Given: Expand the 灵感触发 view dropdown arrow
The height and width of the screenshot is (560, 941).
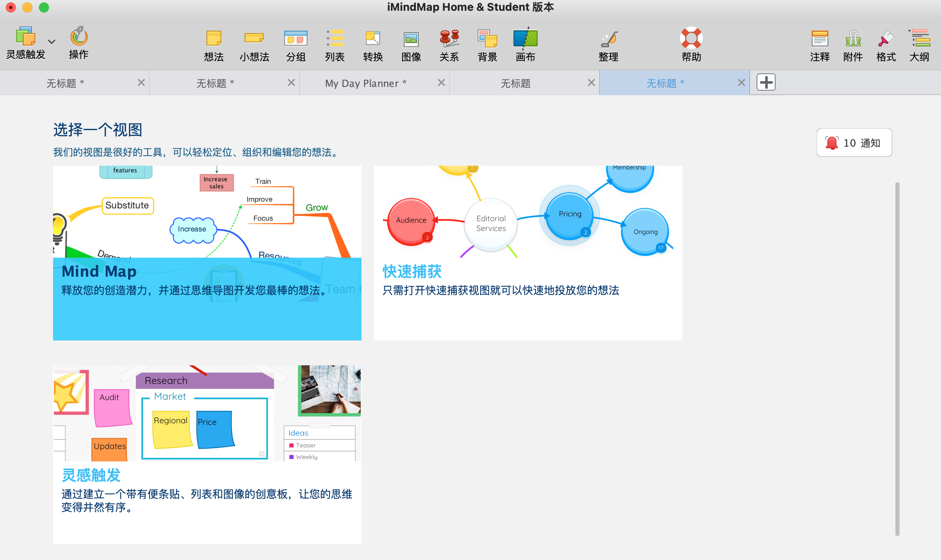Looking at the screenshot, I should [51, 42].
